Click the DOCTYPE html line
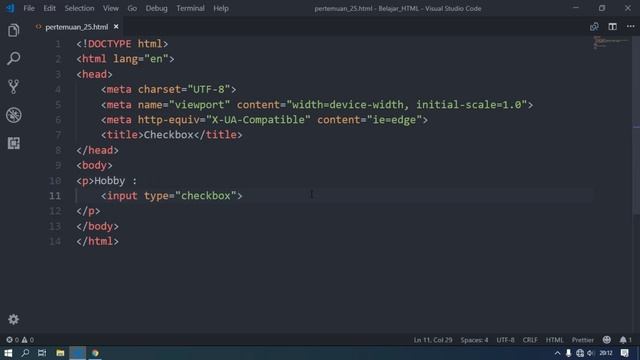The width and height of the screenshot is (640, 360). click(122, 44)
